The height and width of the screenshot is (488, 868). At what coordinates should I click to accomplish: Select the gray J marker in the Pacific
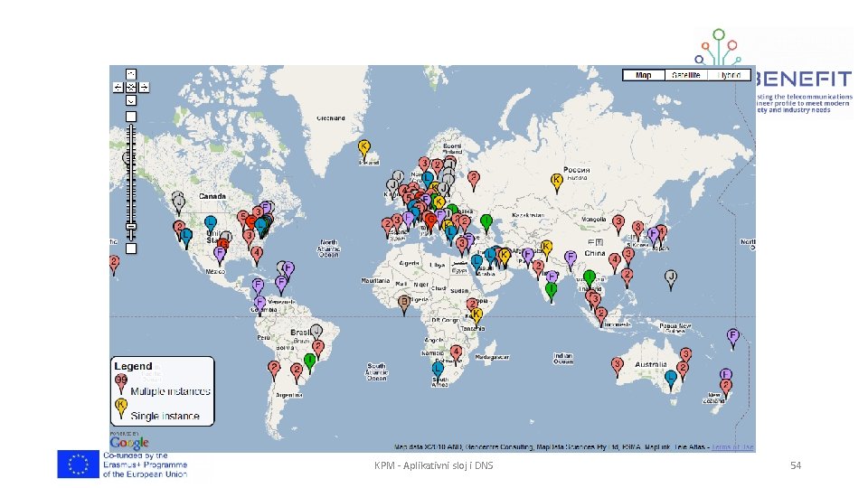click(671, 280)
